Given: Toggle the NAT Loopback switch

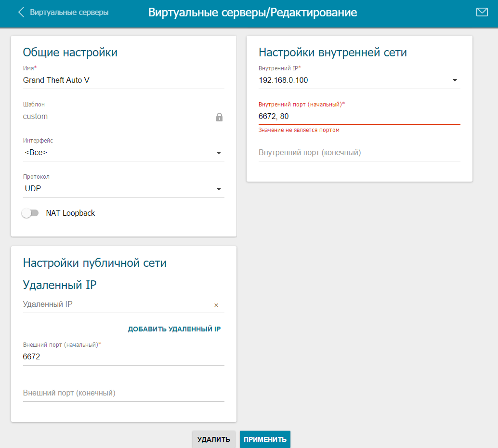Looking at the screenshot, I should coord(30,213).
